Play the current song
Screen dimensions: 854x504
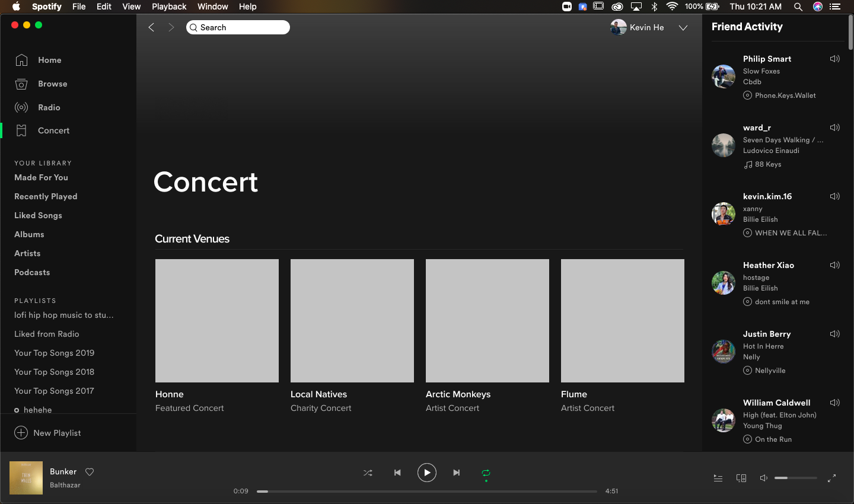[427, 473]
